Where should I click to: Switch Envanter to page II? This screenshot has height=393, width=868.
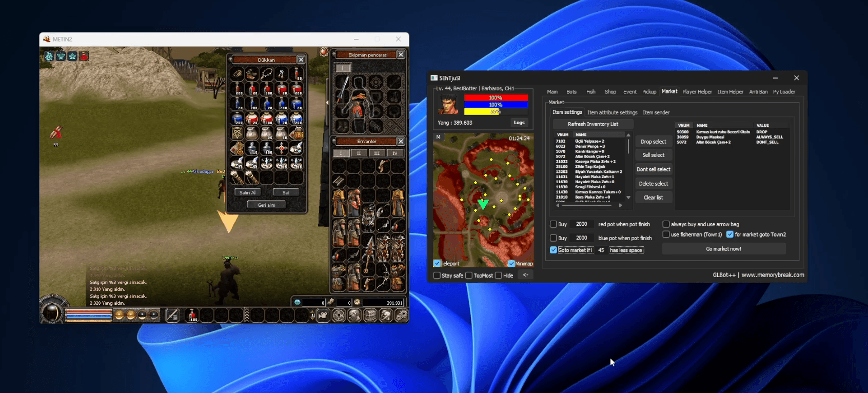pos(359,153)
